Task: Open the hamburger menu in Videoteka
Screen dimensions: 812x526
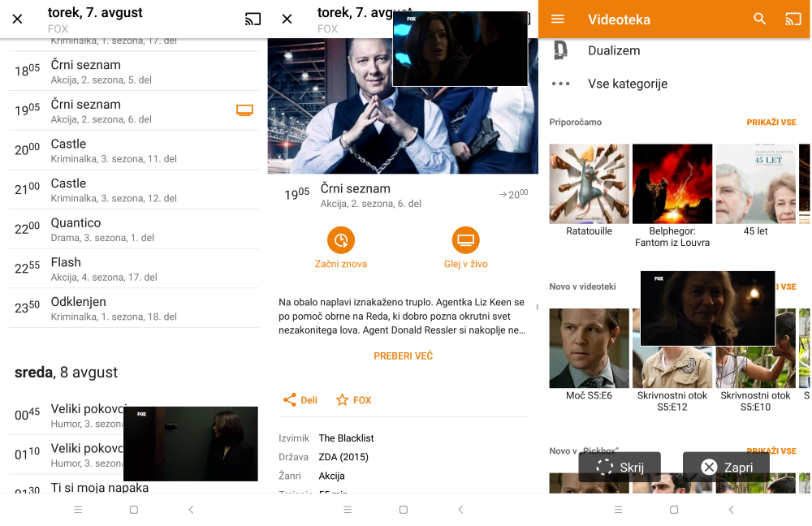Action: 558,19
